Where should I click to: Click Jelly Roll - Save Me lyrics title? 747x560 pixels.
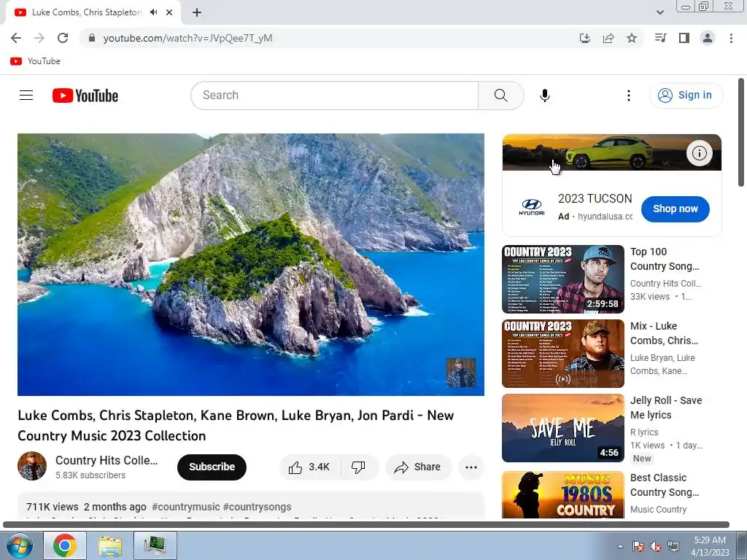[666, 408]
